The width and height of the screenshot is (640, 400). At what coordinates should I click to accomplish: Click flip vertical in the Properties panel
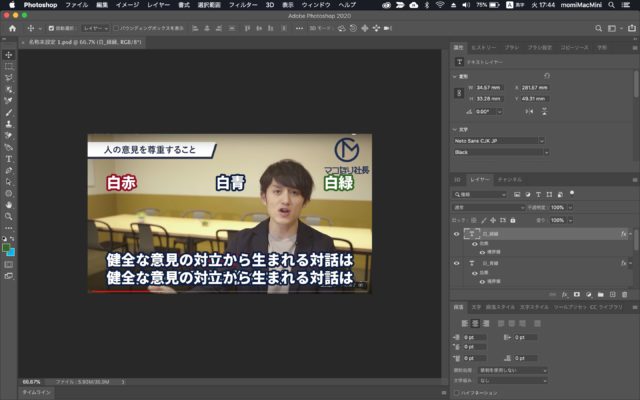pos(544,111)
